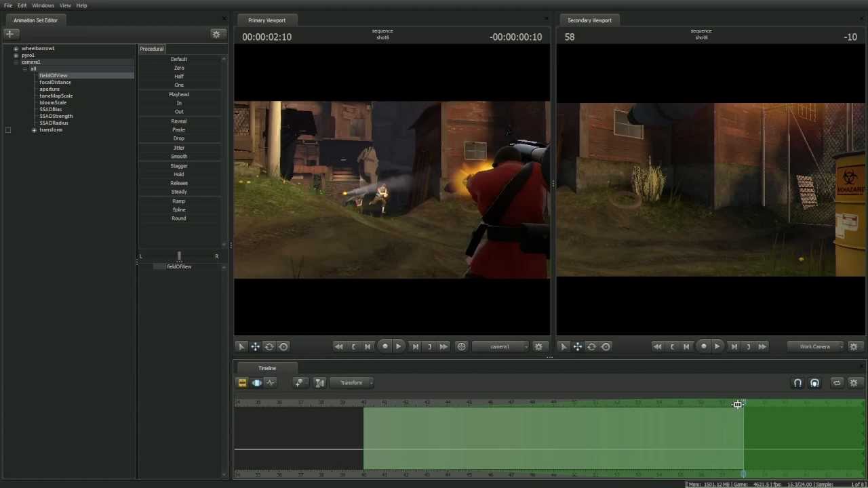Image resolution: width=868 pixels, height=488 pixels.
Task: Apply the Spline preset
Action: (179, 209)
